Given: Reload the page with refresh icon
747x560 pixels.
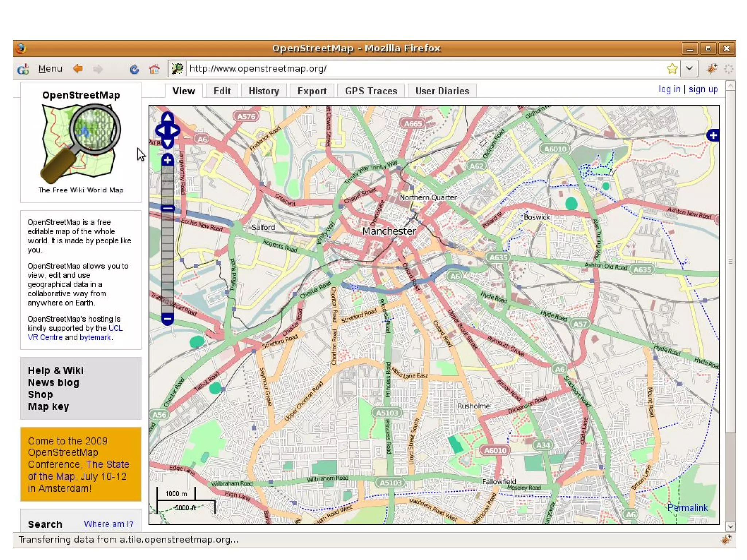Looking at the screenshot, I should pyautogui.click(x=134, y=69).
